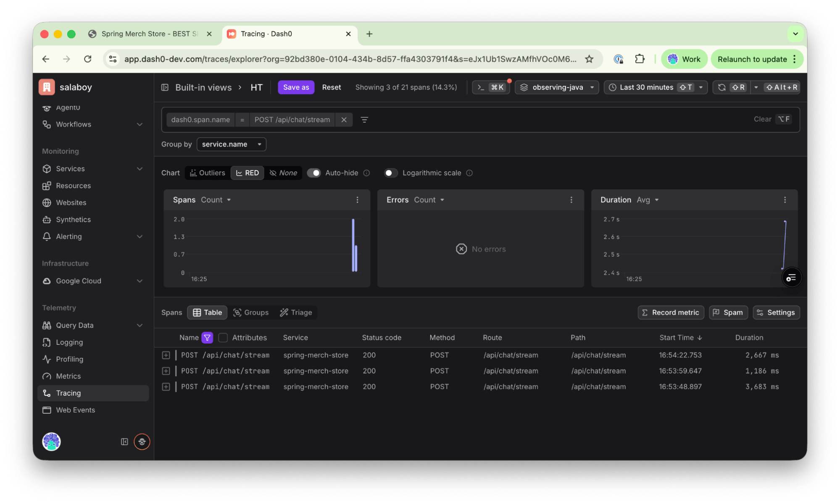
Task: Click the info icon next to Auto-hide
Action: coord(366,173)
